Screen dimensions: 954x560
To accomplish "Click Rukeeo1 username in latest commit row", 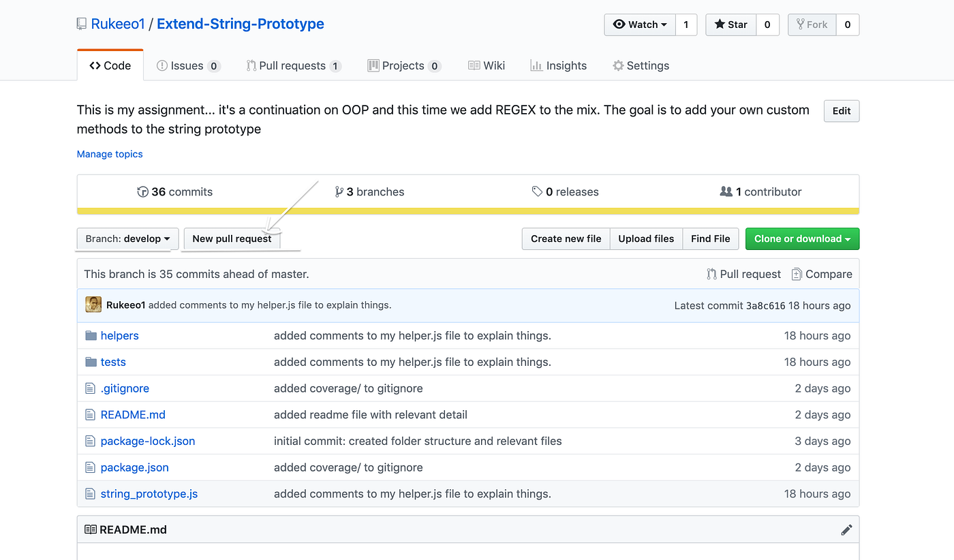I will click(x=126, y=305).
